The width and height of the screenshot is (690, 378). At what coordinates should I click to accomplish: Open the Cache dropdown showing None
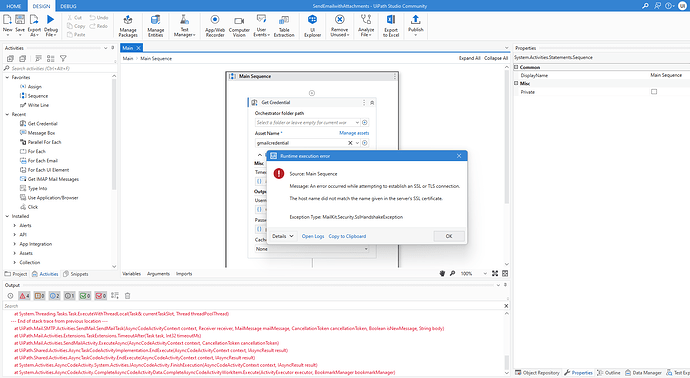(312, 249)
